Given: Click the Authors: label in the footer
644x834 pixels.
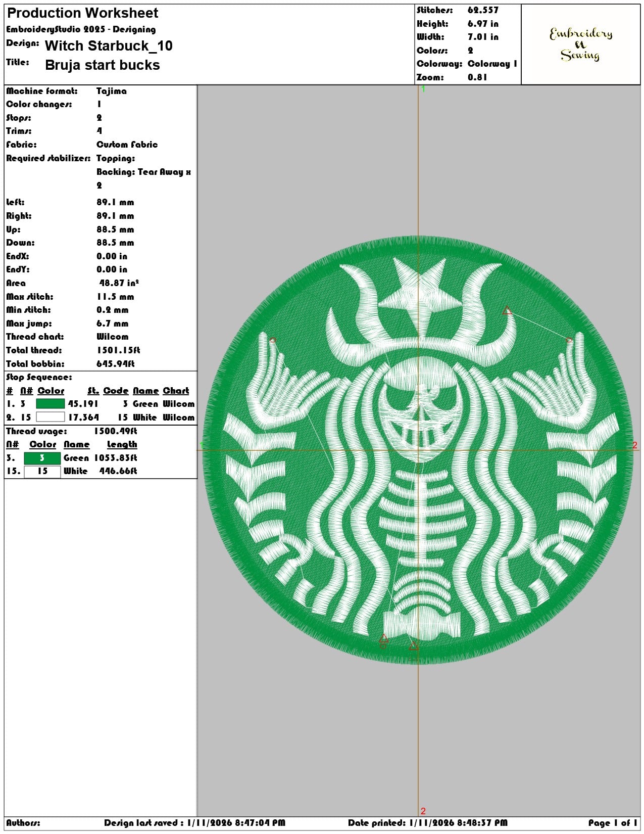Looking at the screenshot, I should click(23, 823).
